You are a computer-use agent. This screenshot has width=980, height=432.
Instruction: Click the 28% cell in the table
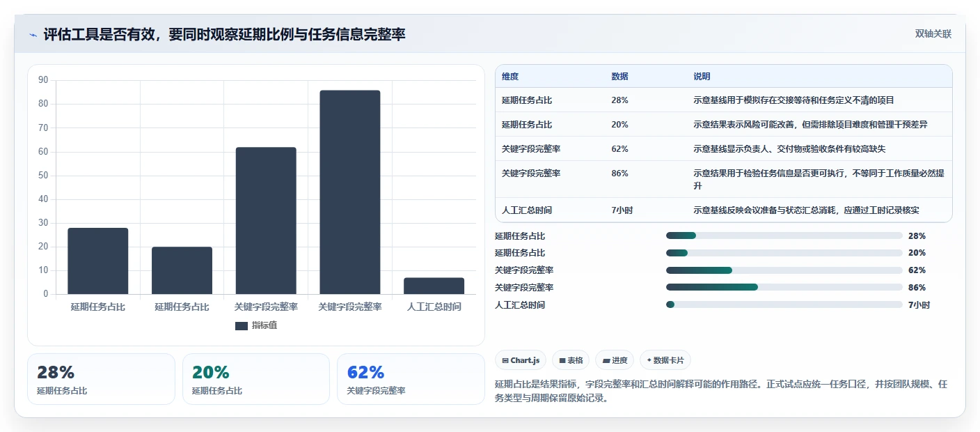tap(619, 100)
